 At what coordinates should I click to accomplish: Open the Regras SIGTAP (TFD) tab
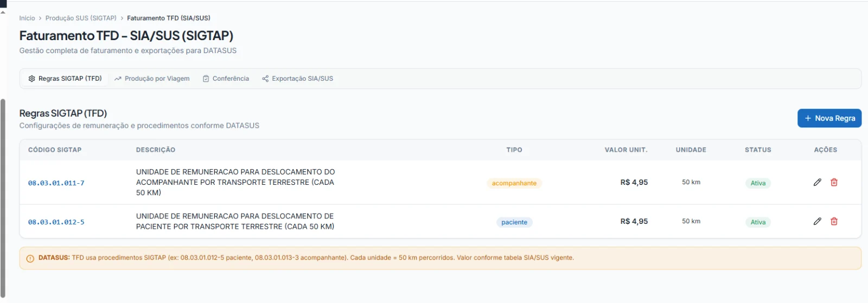[65, 79]
